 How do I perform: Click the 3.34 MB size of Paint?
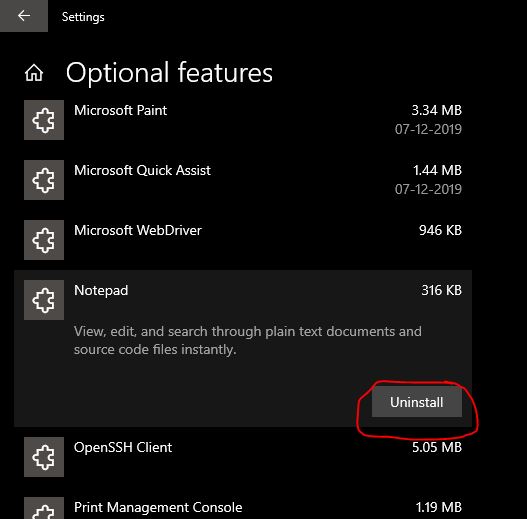[437, 110]
